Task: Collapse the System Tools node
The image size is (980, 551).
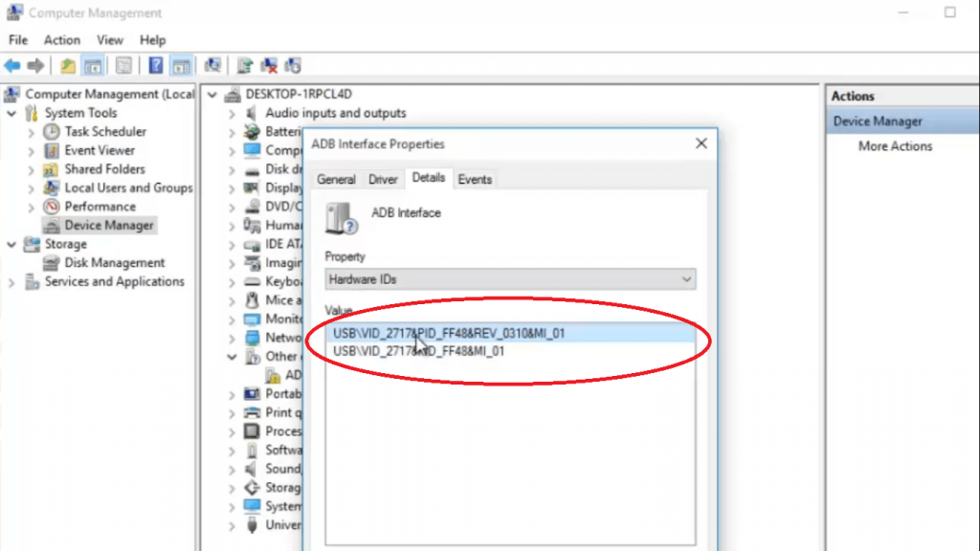Action: 11,113
